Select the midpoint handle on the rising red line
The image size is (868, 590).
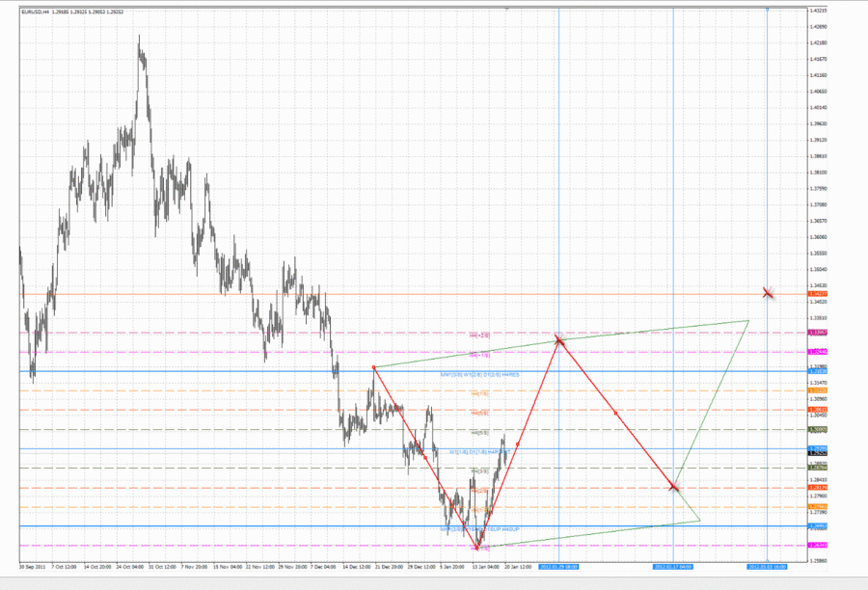[518, 443]
